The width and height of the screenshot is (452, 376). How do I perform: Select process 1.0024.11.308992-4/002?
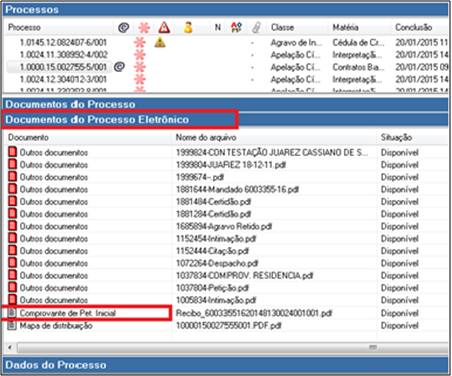63,55
